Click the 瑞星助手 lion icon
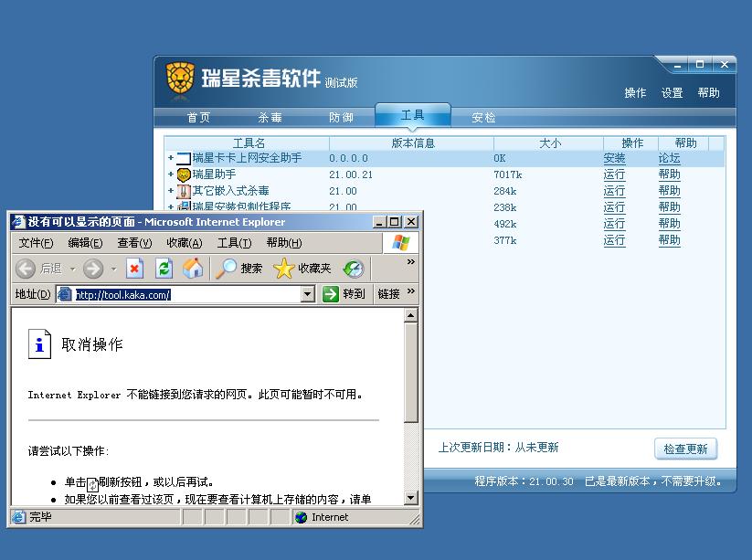752x560 pixels. click(x=184, y=174)
